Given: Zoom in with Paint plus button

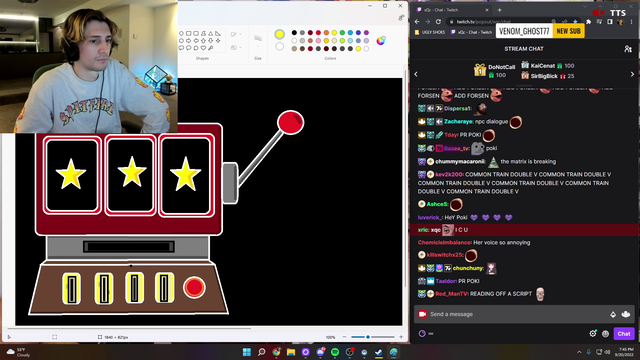Looking at the screenshot, I should pos(401,337).
